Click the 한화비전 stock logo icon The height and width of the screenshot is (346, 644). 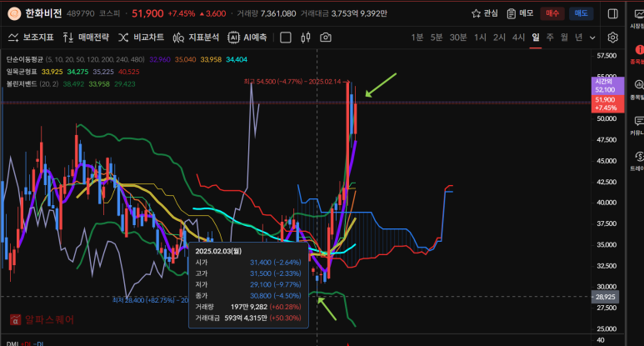coord(14,14)
